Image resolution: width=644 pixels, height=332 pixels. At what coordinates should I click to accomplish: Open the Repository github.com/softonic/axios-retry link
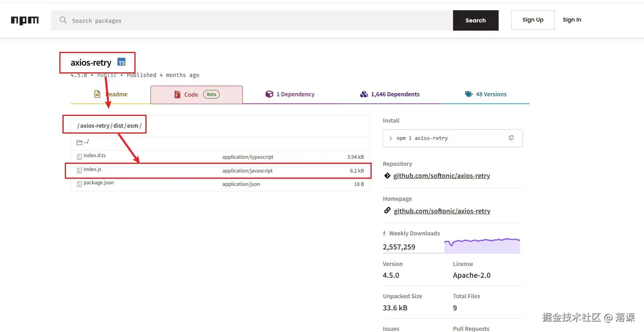(x=442, y=176)
